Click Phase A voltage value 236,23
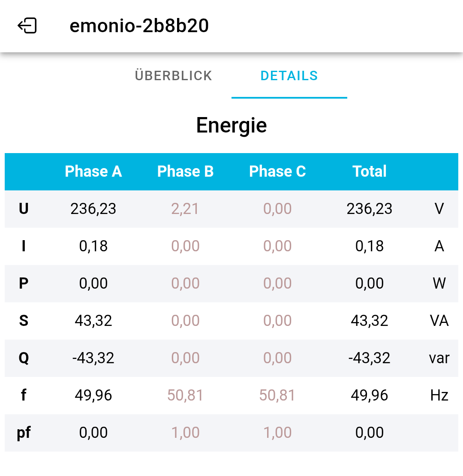 (x=93, y=209)
